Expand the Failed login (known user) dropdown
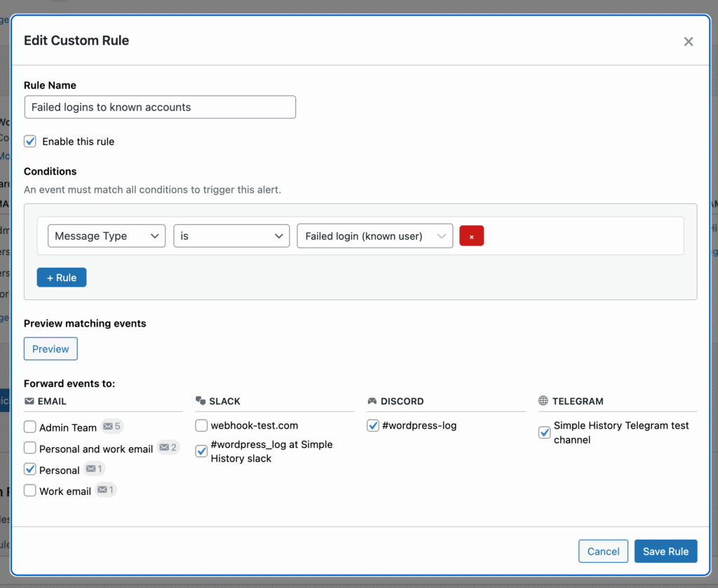The width and height of the screenshot is (718, 588). (x=375, y=236)
